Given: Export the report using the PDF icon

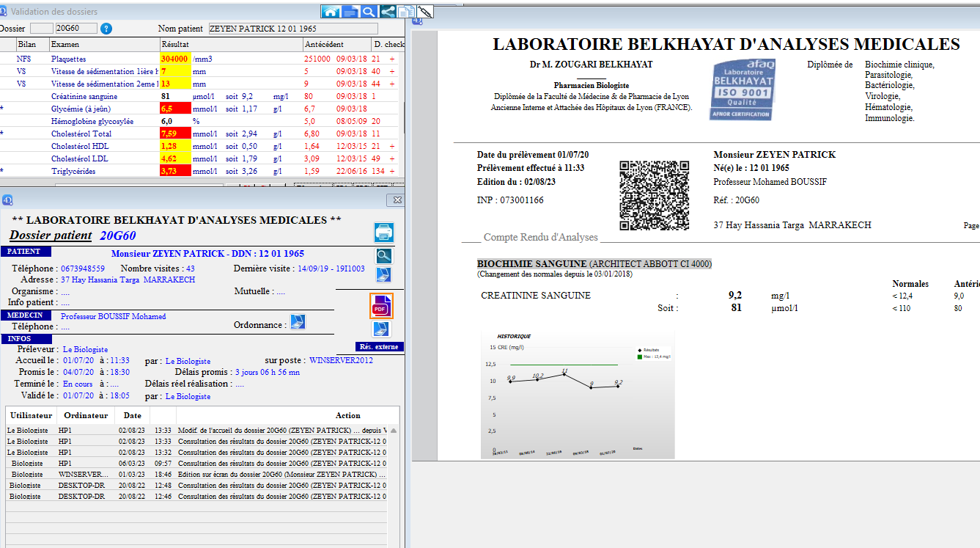Looking at the screenshot, I should [380, 306].
